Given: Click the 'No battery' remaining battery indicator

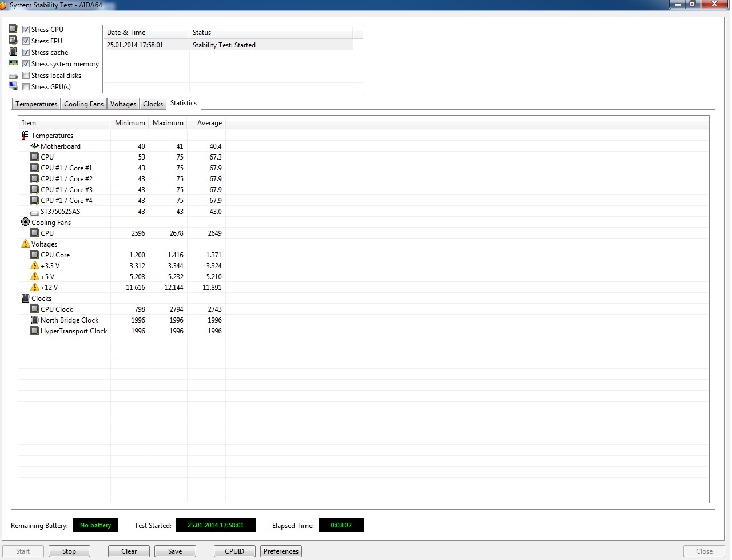Looking at the screenshot, I should [x=96, y=525].
